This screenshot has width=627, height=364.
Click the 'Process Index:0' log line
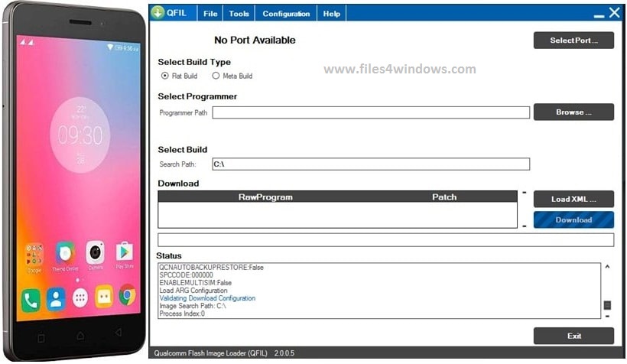click(x=182, y=314)
